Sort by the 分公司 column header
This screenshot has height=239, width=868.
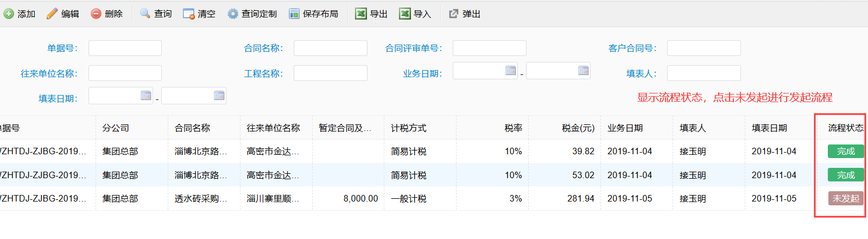(x=132, y=128)
